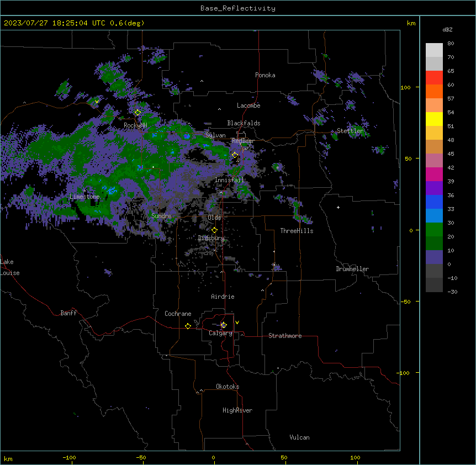Click the Drumheller label
Screen dimensions: 476x465
coord(352,269)
